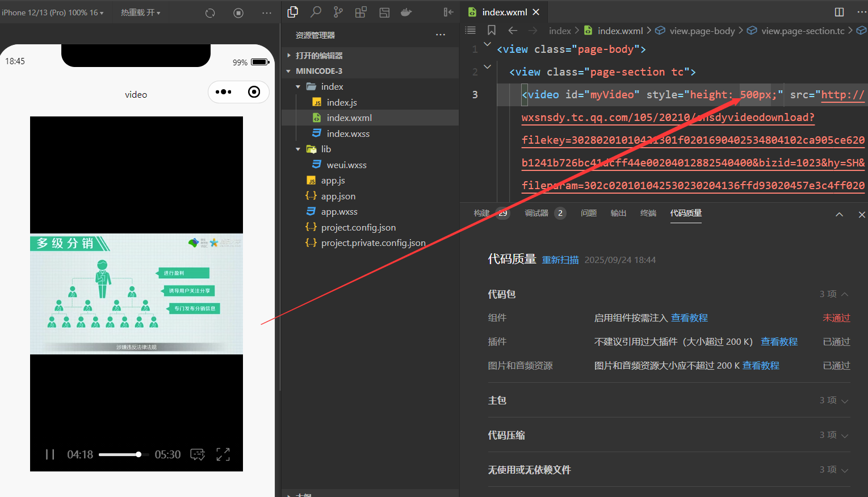Collapse the 代码包 section
The height and width of the screenshot is (497, 868).
[669, 294]
